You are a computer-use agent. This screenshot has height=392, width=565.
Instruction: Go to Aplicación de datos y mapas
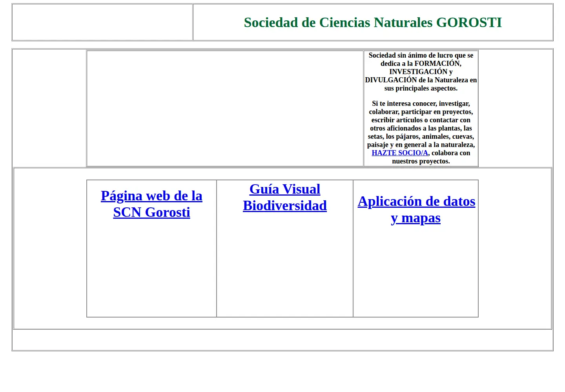[x=416, y=209]
